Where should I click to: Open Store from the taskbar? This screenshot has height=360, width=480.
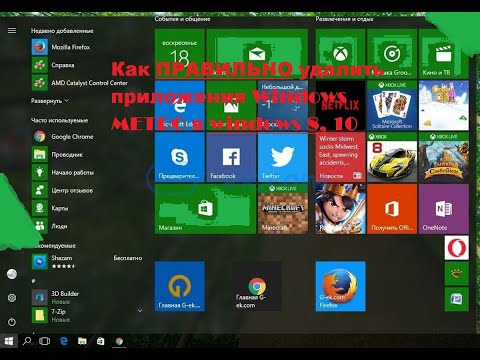click(100, 341)
